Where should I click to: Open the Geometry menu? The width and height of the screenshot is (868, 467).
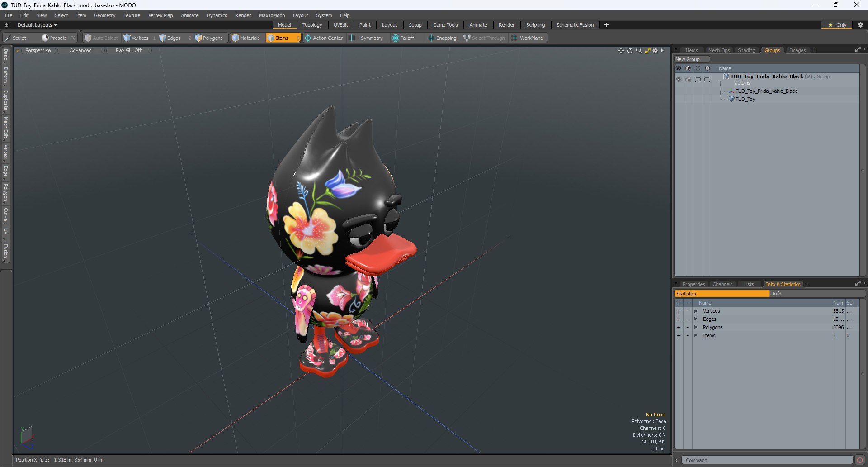(104, 15)
